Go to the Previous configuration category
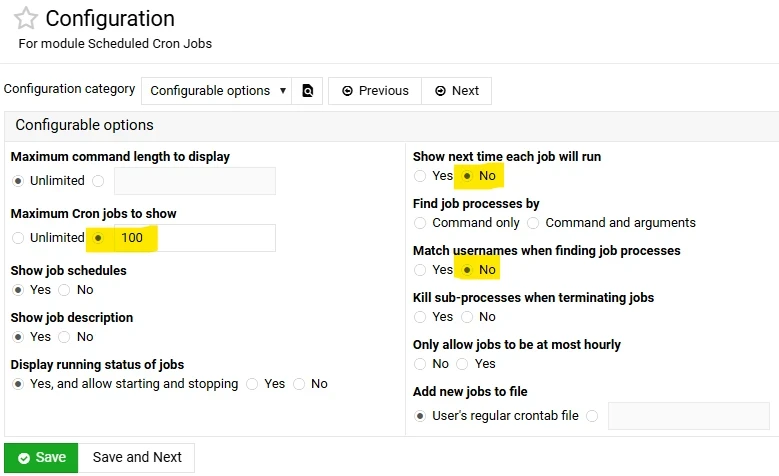 click(x=375, y=91)
